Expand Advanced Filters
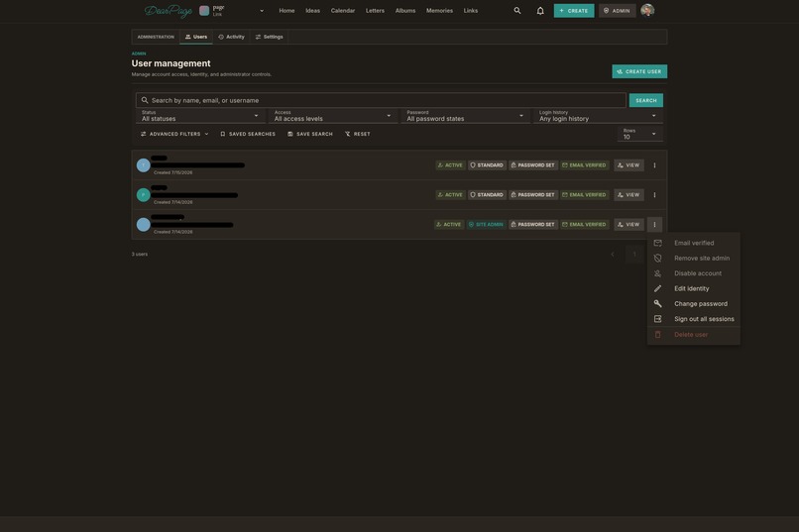Screen dimensions: 799x532 pyautogui.click(x=174, y=134)
